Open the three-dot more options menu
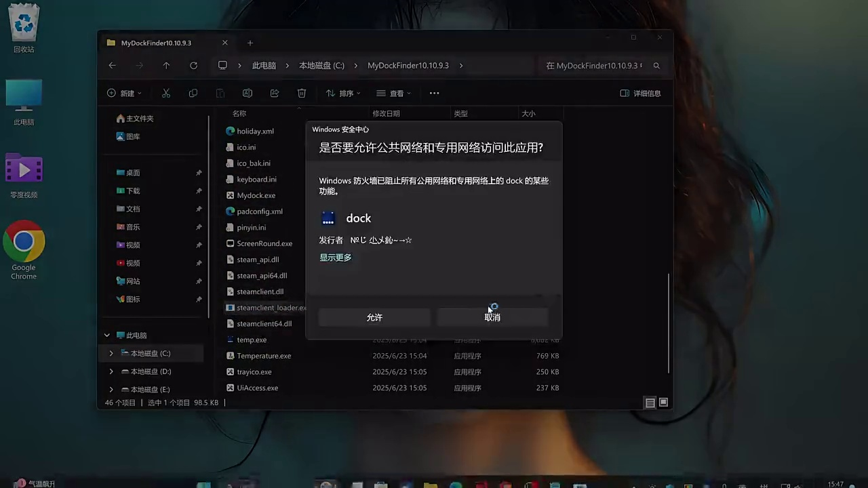 coord(435,93)
